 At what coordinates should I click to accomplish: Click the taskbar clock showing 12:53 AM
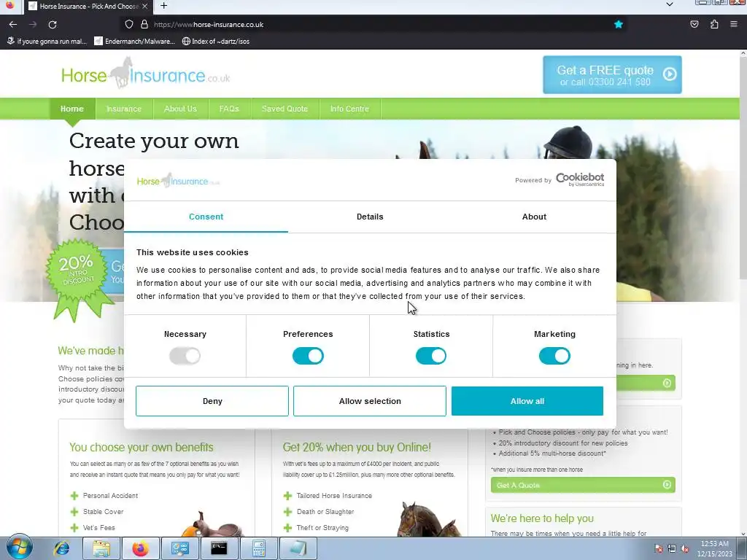(714, 548)
